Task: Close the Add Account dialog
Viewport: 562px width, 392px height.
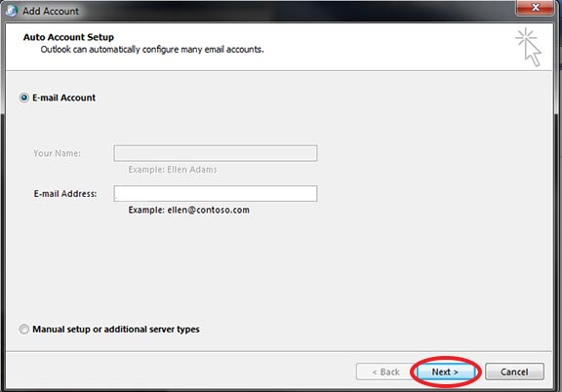Action: (x=535, y=7)
